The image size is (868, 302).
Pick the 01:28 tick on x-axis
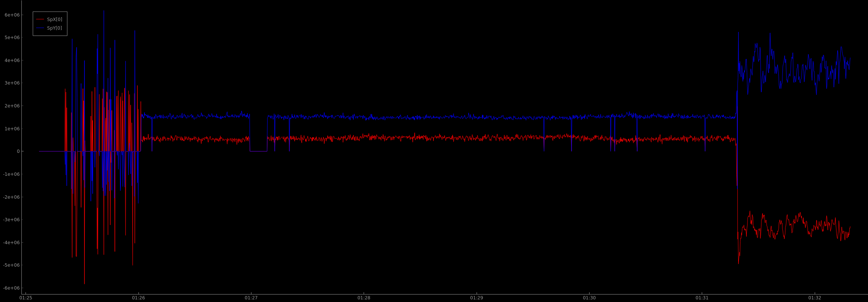[364, 298]
